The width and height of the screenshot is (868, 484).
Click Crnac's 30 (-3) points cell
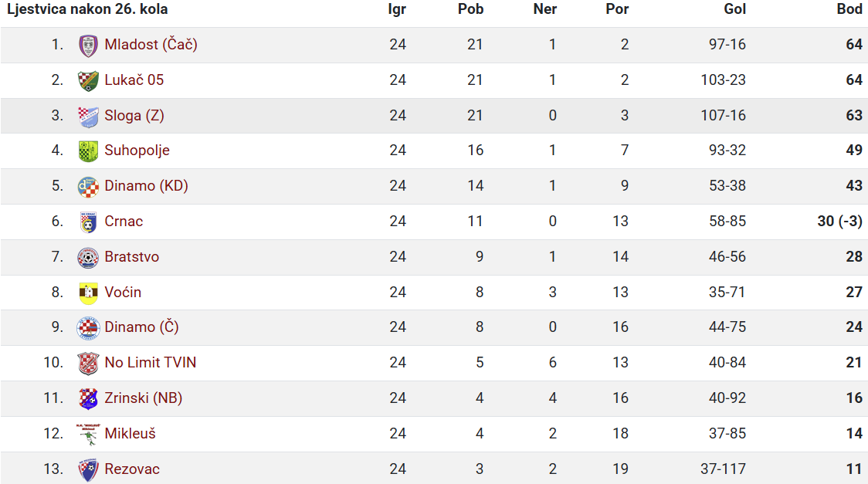click(839, 222)
